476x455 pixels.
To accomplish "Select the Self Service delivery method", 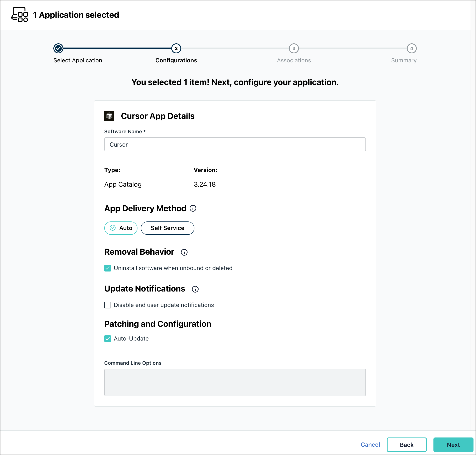I will (167, 228).
